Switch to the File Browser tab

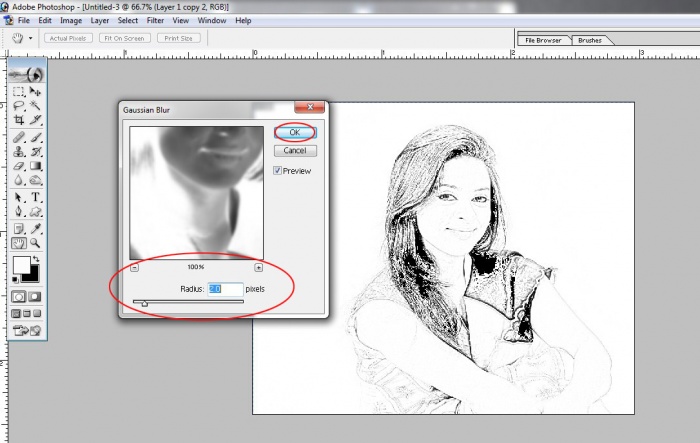[x=543, y=40]
